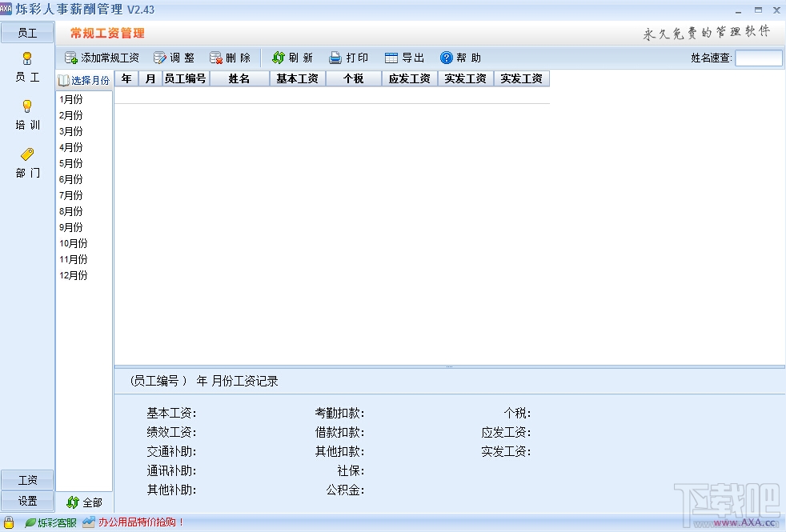This screenshot has height=532, width=786.
Task: Show all months with 全部 button
Action: 84,502
